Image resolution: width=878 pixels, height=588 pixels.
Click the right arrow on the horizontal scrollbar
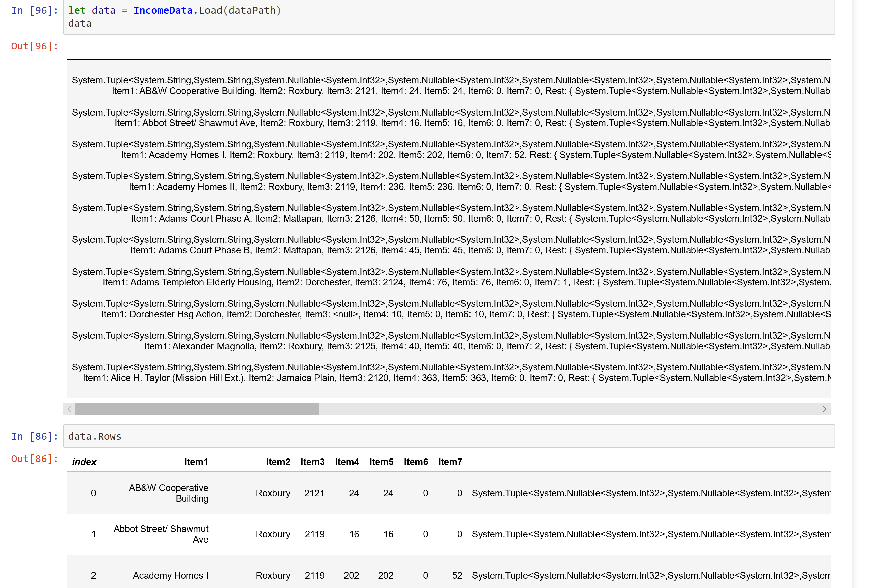tap(825, 410)
